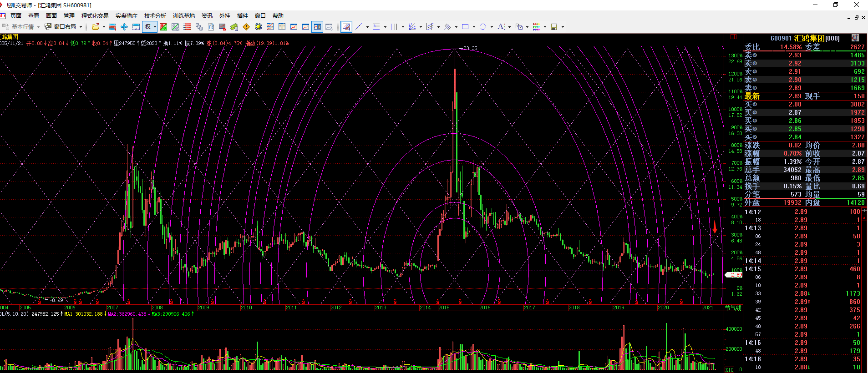The height and width of the screenshot is (373, 868).
Task: Click small panel icon above price axis
Action: [733, 37]
